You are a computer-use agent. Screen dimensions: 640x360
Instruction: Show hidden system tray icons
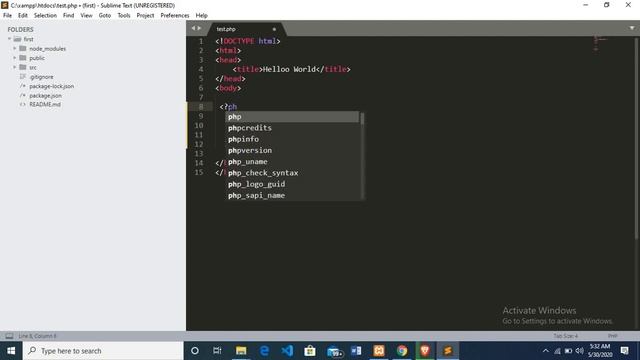pyautogui.click(x=546, y=351)
